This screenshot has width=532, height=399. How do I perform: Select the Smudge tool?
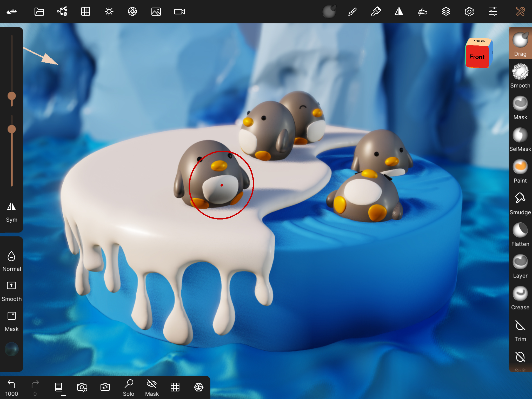click(520, 202)
